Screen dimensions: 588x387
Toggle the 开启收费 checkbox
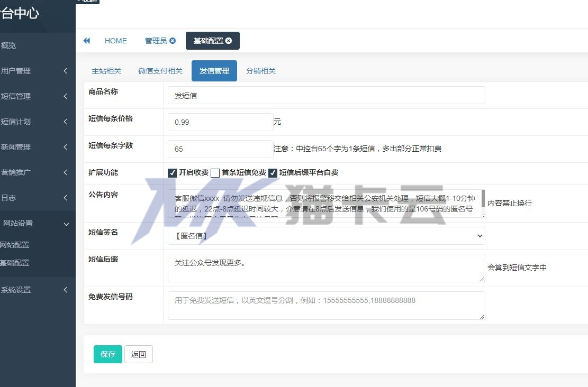point(172,173)
